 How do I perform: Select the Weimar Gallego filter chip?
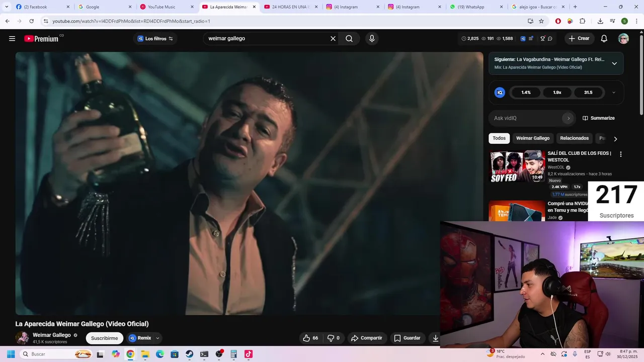(533, 138)
